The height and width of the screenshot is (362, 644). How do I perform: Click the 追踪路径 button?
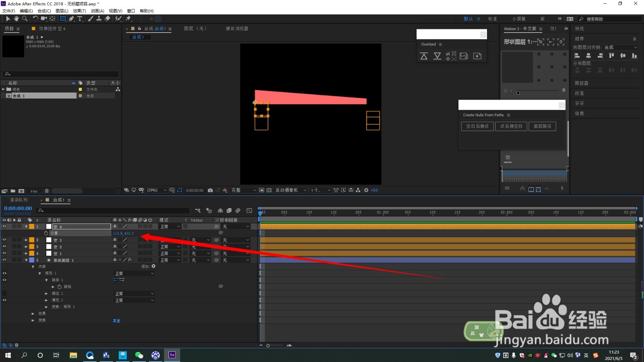(x=543, y=126)
